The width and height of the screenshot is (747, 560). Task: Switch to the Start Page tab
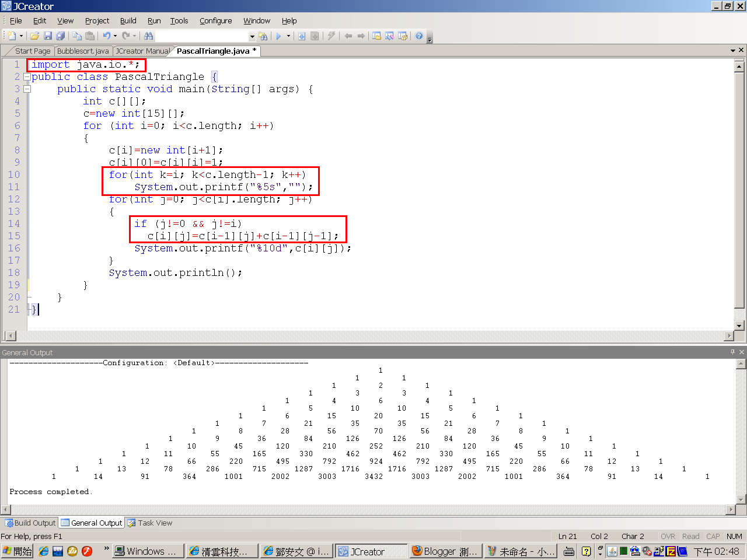pos(33,51)
